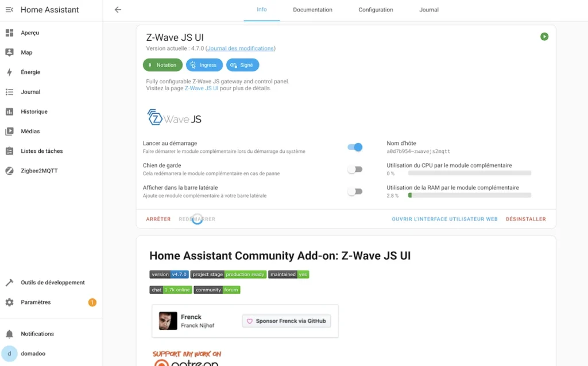Image resolution: width=588 pixels, height=366 pixels.
Task: Click the Z-Wave JS logo image
Action: tap(175, 117)
